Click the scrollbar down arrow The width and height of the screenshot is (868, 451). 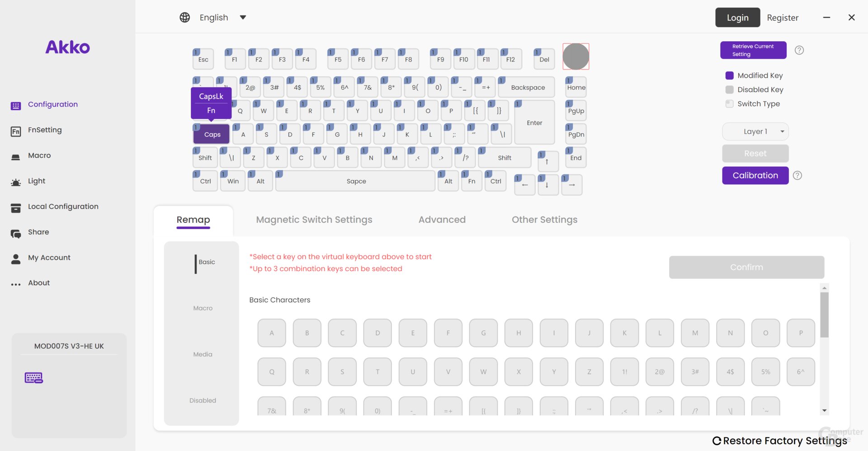coord(825,411)
